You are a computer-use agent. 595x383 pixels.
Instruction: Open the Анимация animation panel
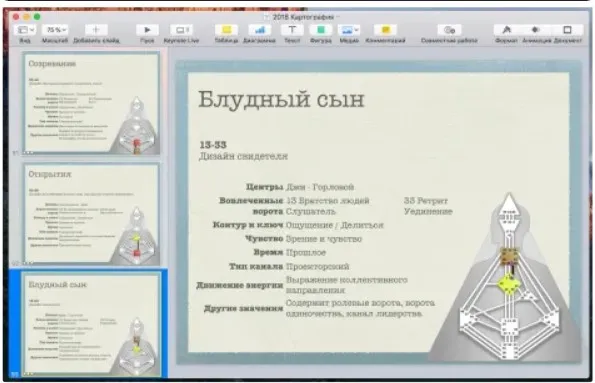536,30
